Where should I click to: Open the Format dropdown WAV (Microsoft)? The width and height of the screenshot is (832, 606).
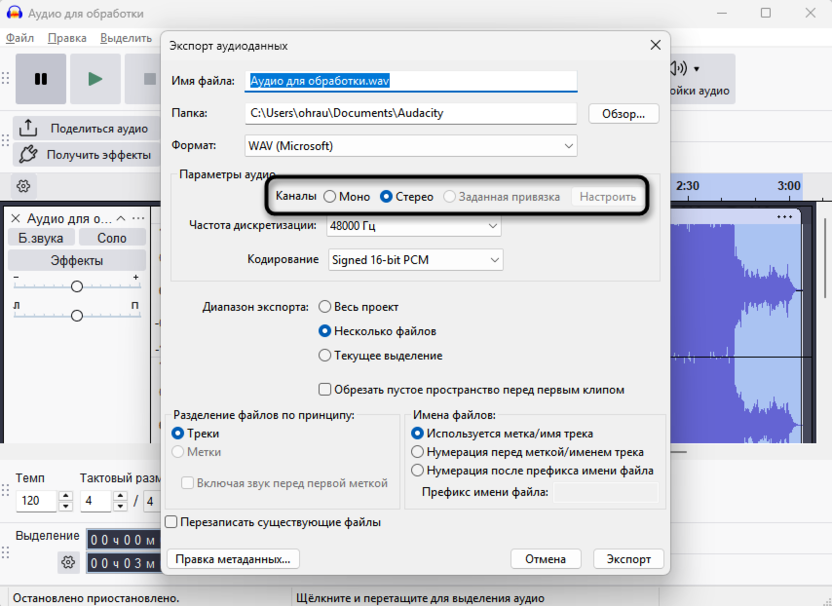tap(411, 146)
